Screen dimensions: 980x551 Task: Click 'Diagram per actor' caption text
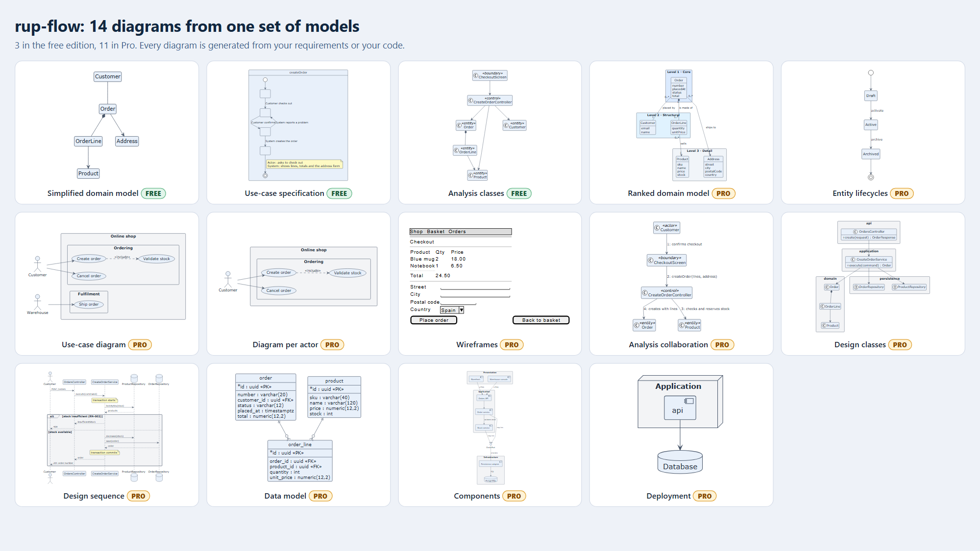285,345
